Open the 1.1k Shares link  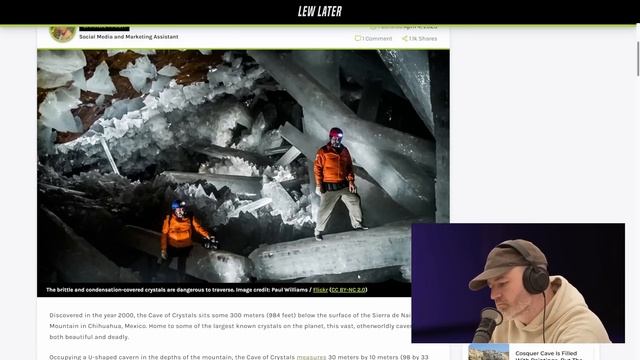(423, 38)
